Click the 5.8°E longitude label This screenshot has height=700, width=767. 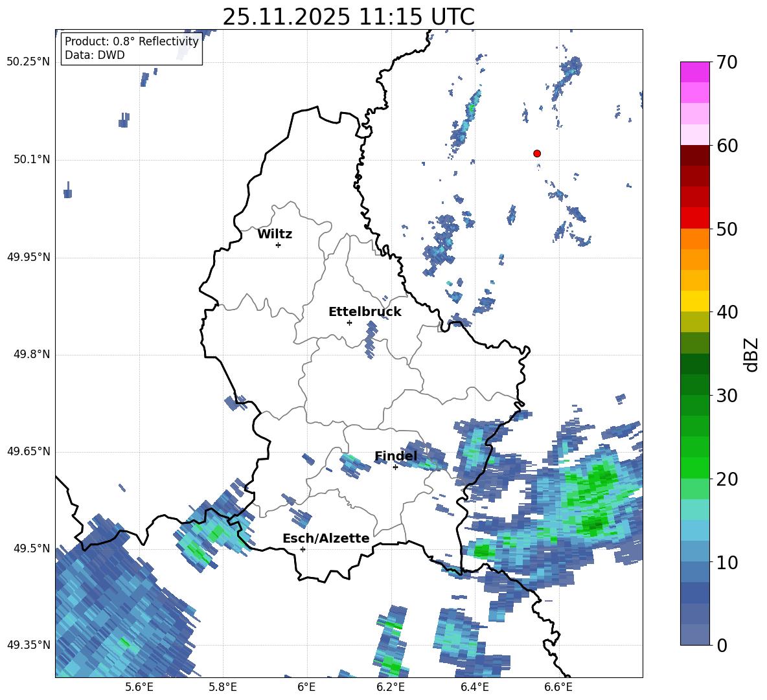coord(223,687)
